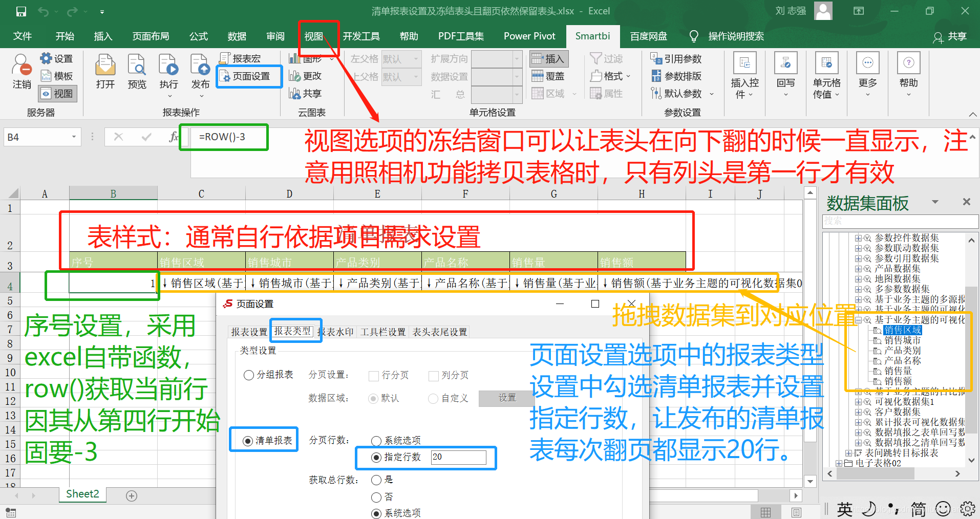Click the 发布 publish icon
This screenshot has width=980, height=519.
pyautogui.click(x=200, y=65)
